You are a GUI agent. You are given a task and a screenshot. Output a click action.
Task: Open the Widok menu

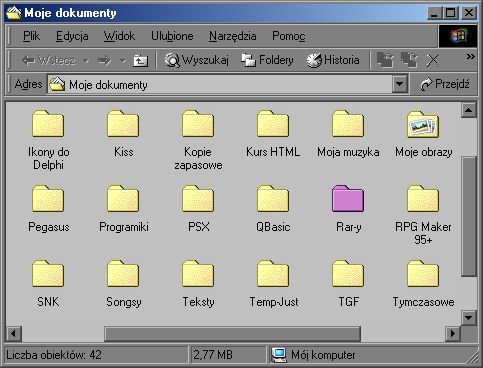[x=119, y=36]
